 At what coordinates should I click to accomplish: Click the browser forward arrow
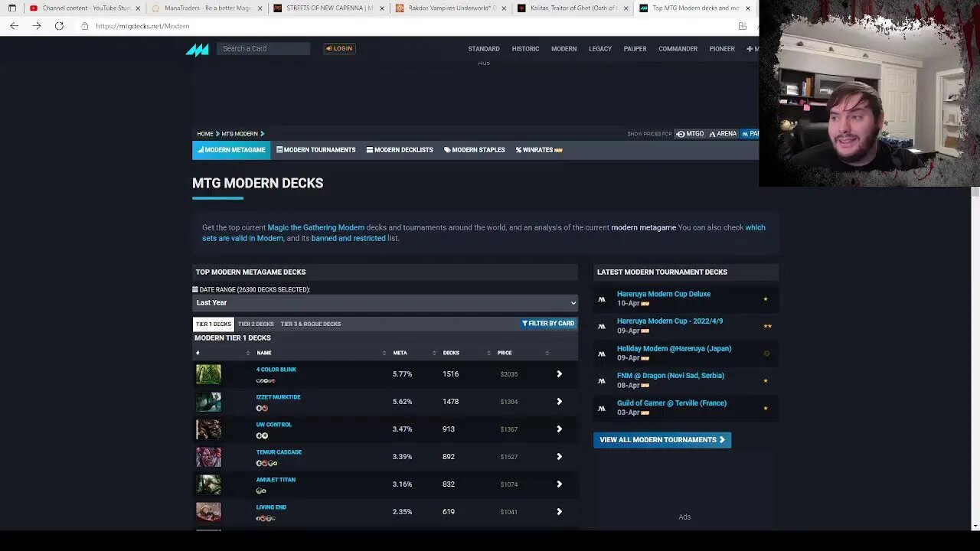(x=36, y=26)
